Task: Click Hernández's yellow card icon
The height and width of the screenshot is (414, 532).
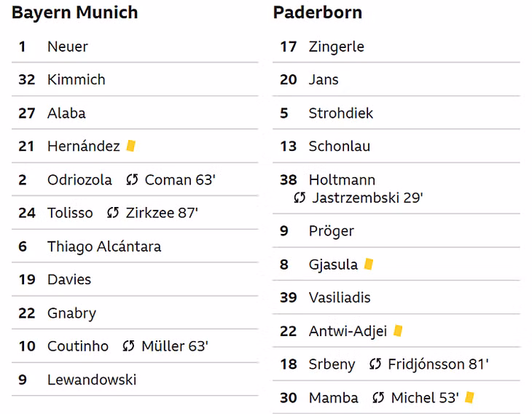Action: [131, 147]
